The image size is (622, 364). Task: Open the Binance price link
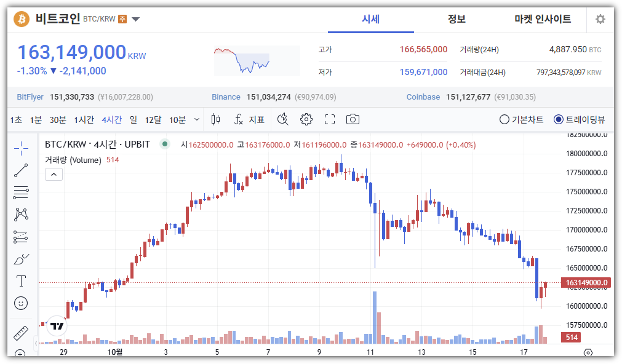pos(228,97)
